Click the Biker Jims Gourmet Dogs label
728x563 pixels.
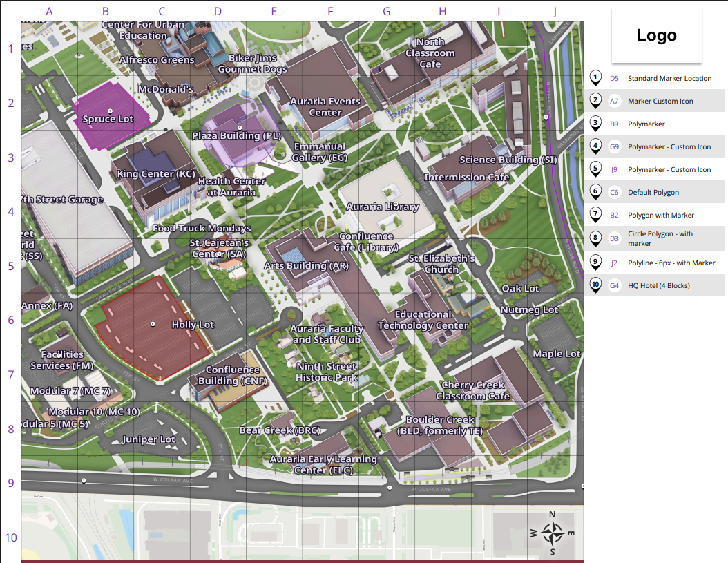tap(253, 64)
